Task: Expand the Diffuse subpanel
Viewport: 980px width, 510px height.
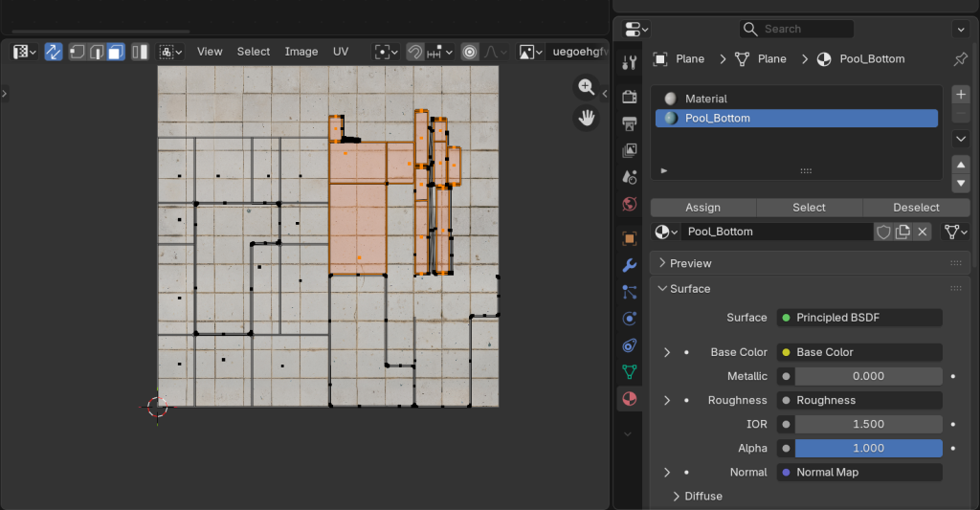Action: point(702,496)
